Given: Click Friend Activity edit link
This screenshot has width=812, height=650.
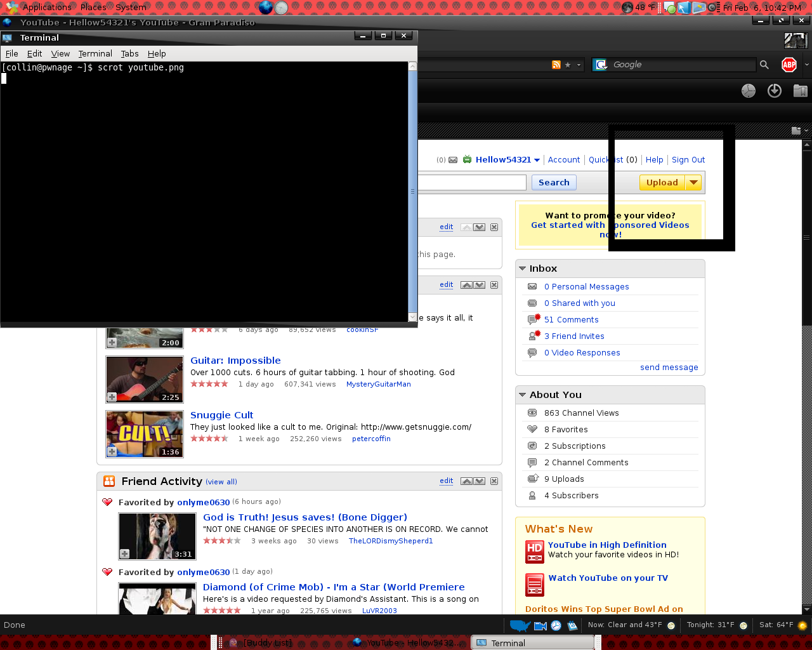Looking at the screenshot, I should [x=447, y=481].
